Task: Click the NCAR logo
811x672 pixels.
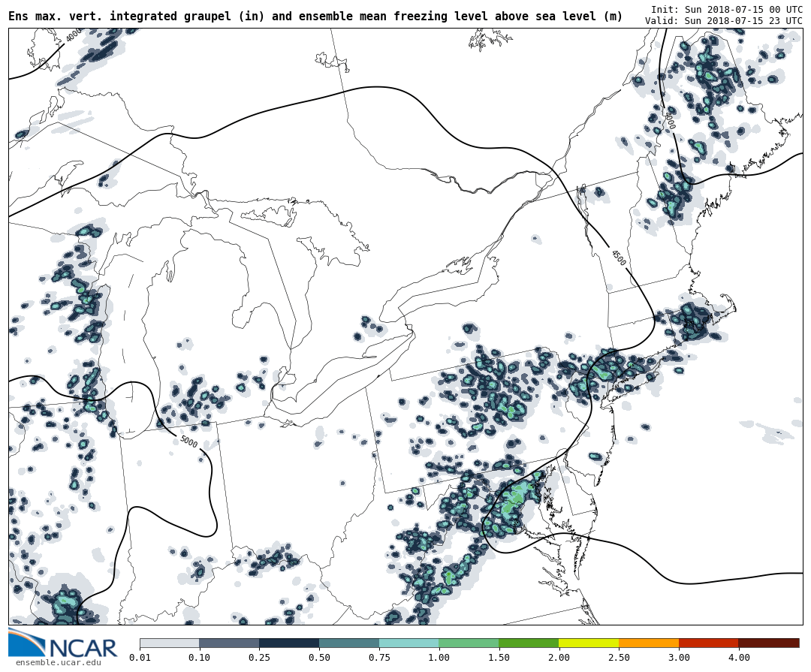Action: pyautogui.click(x=62, y=644)
